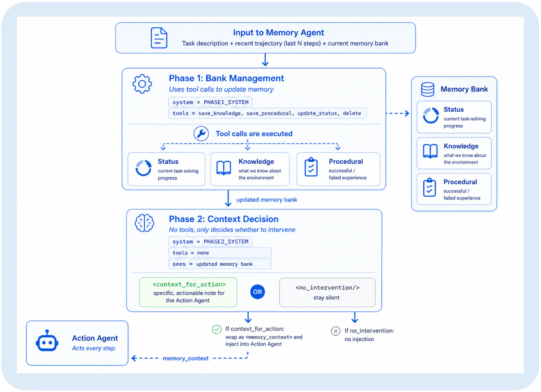Select the 'system = PHASE1_SYSTEM' code box

pyautogui.click(x=210, y=102)
